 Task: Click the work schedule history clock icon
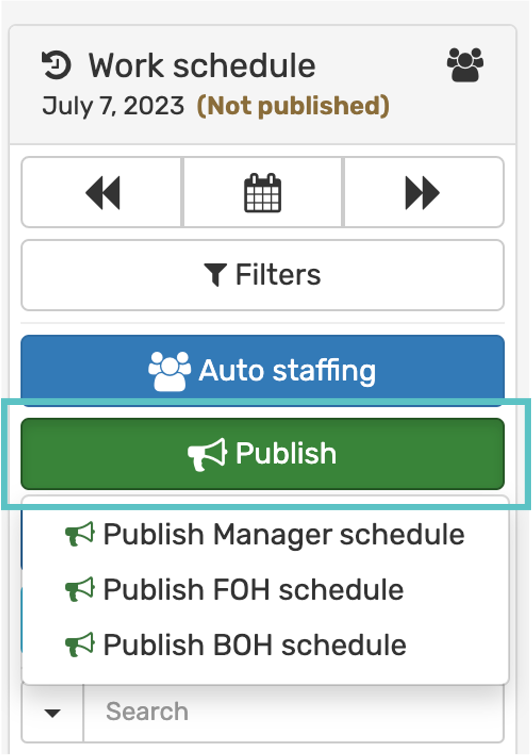click(56, 66)
